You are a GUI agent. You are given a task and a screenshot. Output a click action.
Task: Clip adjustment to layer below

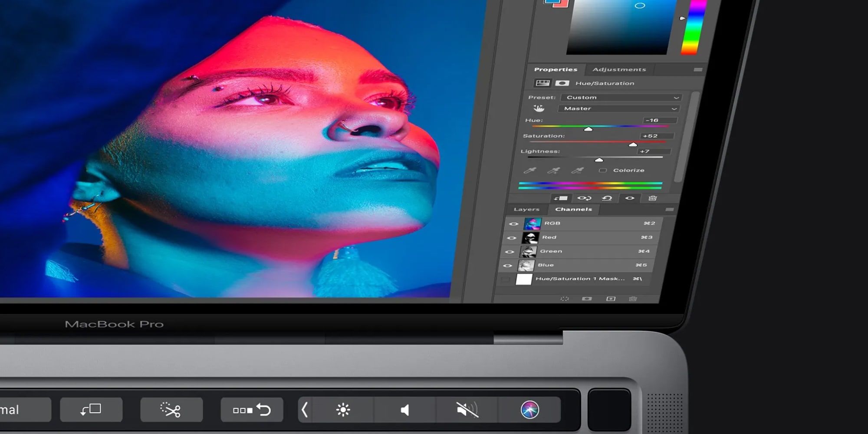coord(560,198)
